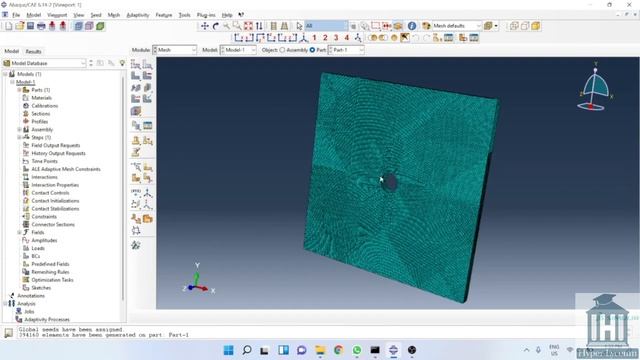The height and width of the screenshot is (360, 640).
Task: Apply custom view number 1
Action: tap(314, 38)
